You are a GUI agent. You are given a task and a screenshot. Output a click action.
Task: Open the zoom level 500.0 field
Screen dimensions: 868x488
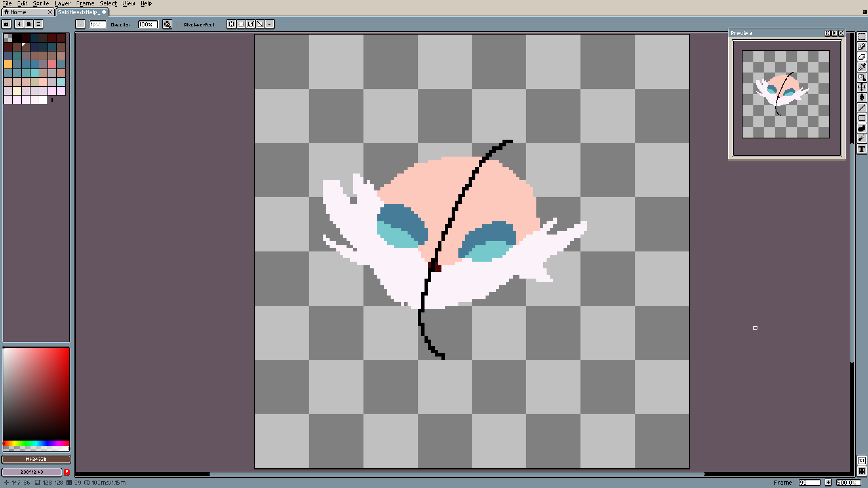pos(849,482)
